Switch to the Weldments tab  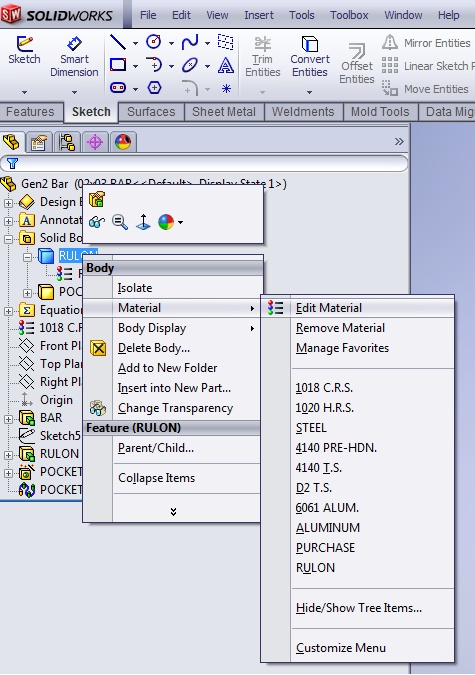(303, 112)
